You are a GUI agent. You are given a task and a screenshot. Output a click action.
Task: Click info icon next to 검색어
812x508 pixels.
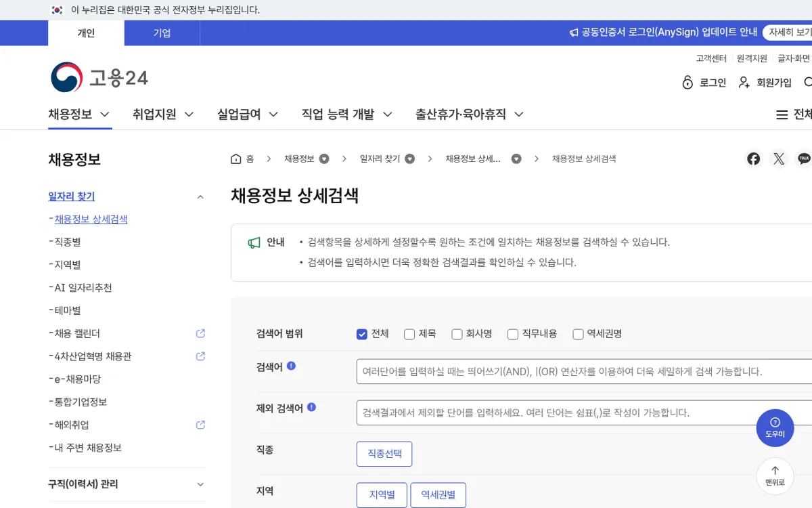(291, 366)
